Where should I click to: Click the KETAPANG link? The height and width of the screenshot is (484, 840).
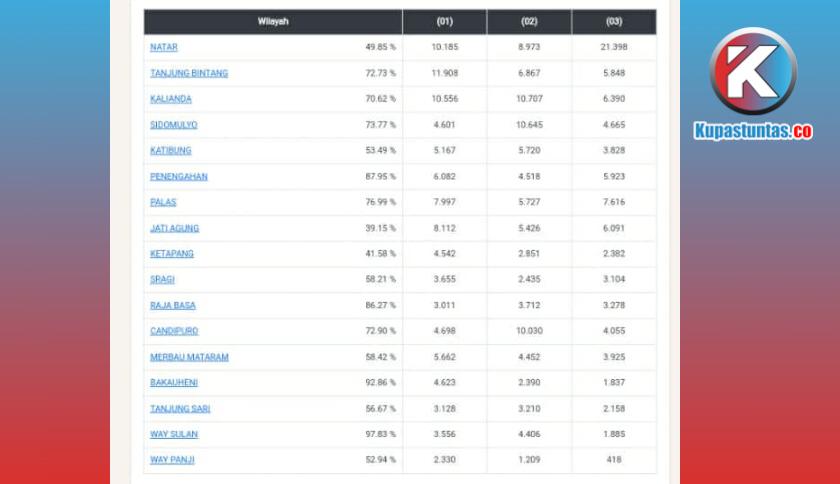tap(171, 254)
